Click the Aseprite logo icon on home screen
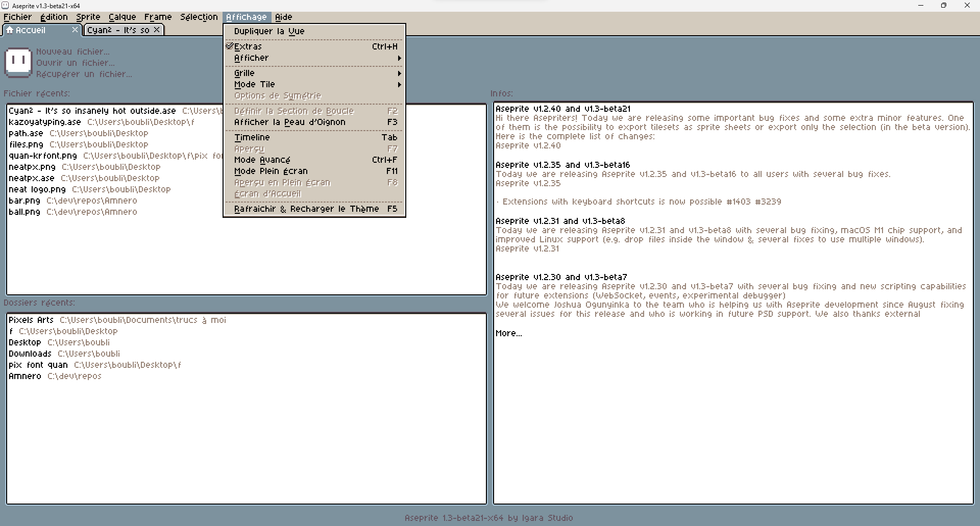The image size is (980, 526). 18,62
